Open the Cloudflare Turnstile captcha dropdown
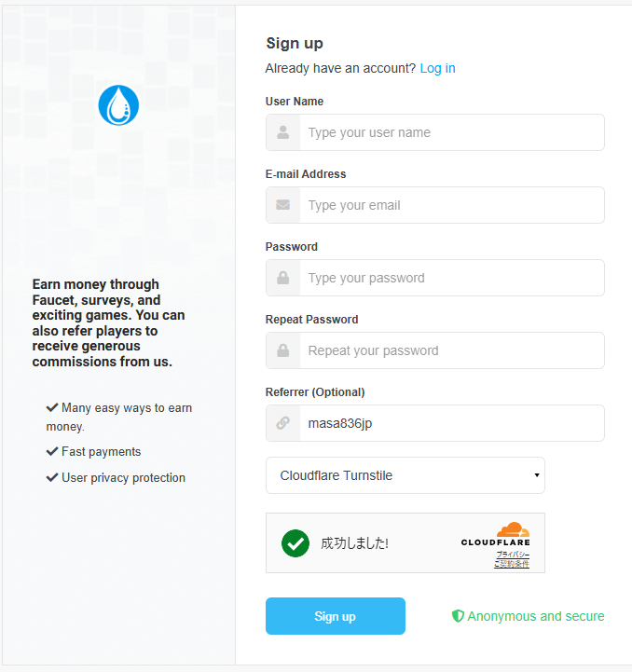The height and width of the screenshot is (672, 632). coord(405,475)
